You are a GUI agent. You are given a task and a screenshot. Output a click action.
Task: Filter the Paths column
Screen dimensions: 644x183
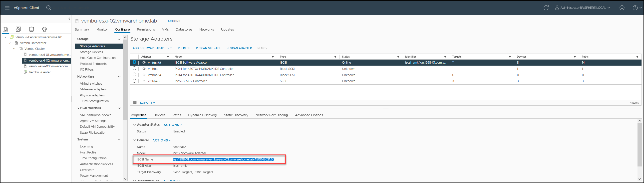click(637, 57)
